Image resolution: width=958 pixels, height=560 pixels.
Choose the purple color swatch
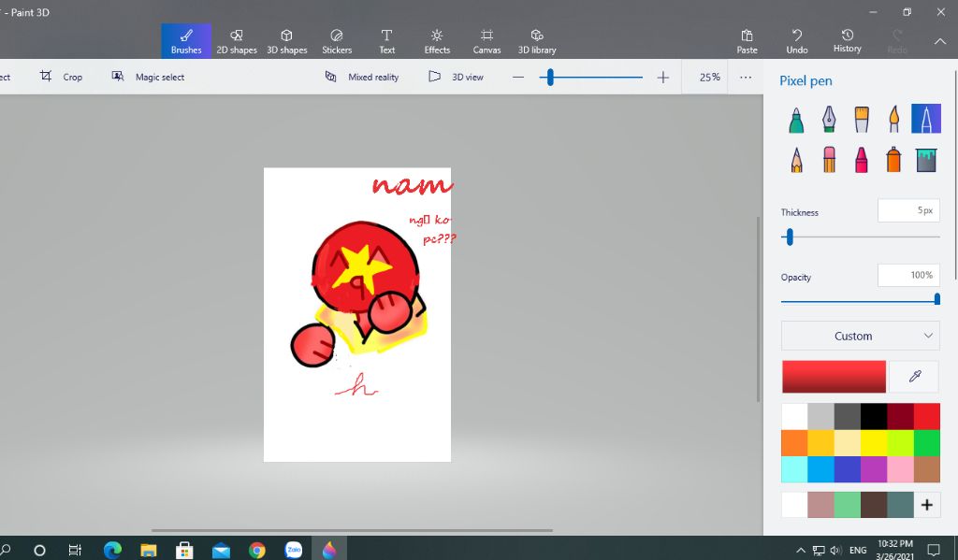[874, 469]
